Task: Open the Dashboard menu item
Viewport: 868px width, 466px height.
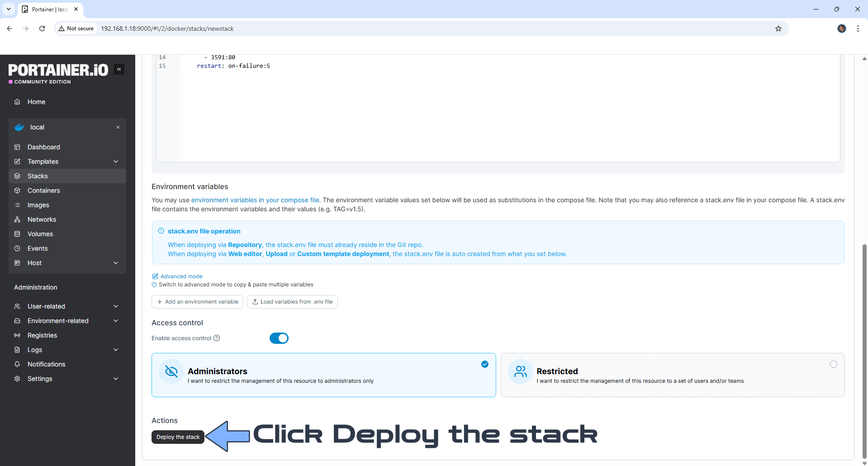Action: (43, 147)
